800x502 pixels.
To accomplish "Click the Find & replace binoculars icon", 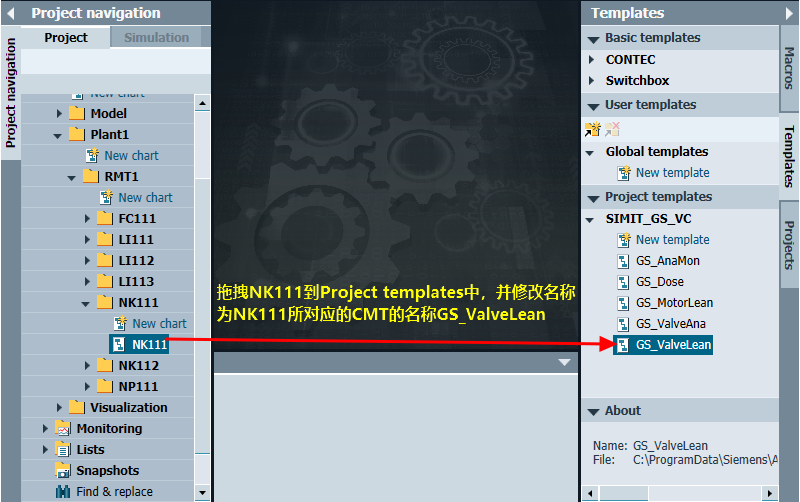I will [x=63, y=491].
